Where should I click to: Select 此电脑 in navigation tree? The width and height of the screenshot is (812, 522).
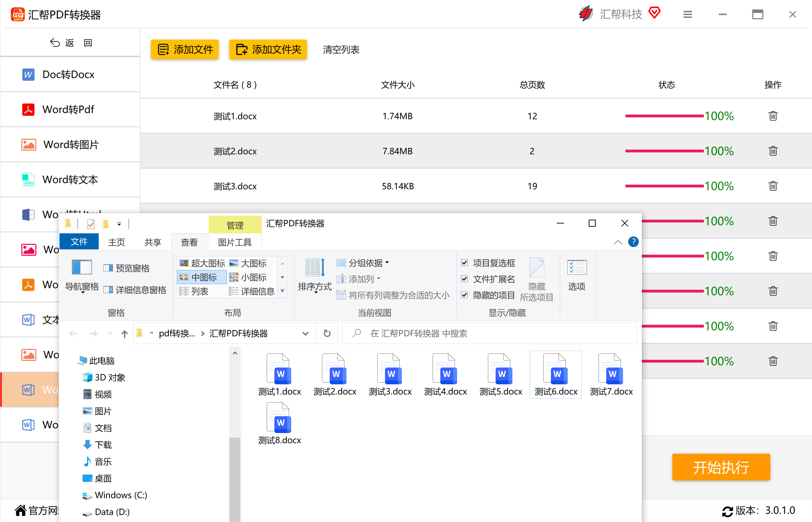96,360
